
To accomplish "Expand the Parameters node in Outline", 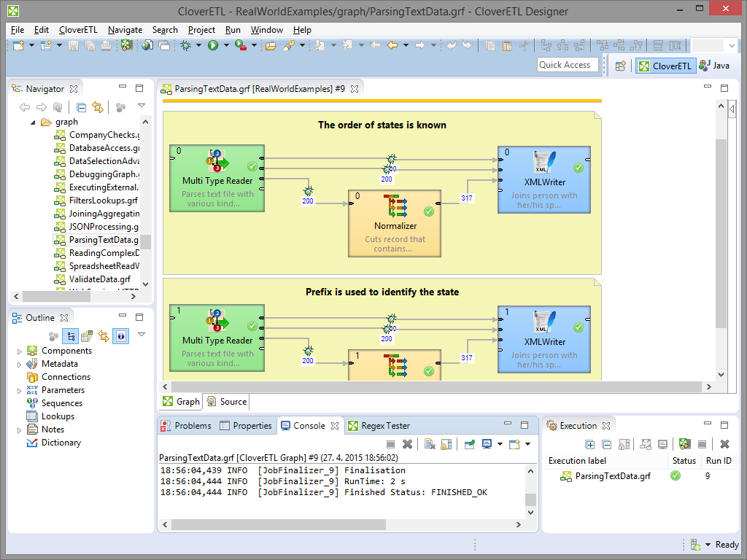I will pyautogui.click(x=20, y=391).
